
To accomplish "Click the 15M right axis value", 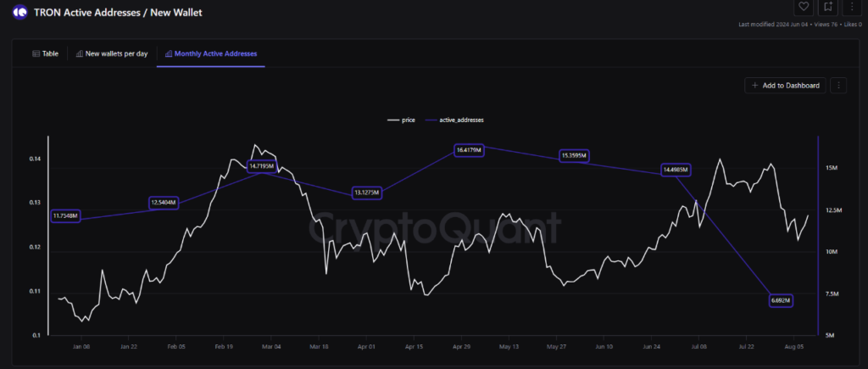I will 831,168.
